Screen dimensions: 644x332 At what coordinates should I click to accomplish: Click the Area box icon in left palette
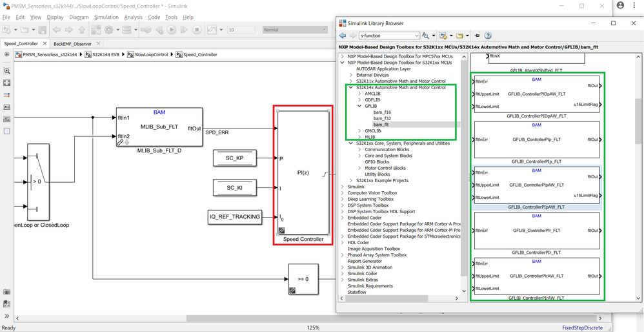click(6, 131)
